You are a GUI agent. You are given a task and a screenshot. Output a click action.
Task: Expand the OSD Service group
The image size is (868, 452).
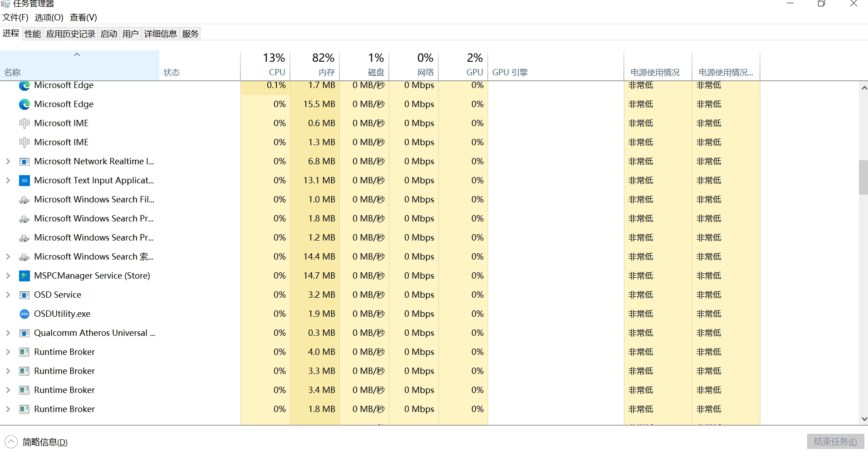[8, 295]
